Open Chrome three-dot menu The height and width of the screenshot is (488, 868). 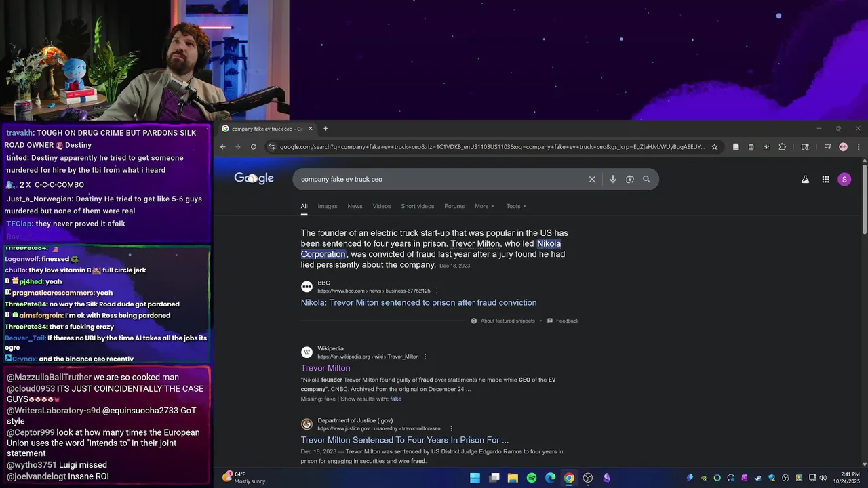pyautogui.click(x=859, y=146)
